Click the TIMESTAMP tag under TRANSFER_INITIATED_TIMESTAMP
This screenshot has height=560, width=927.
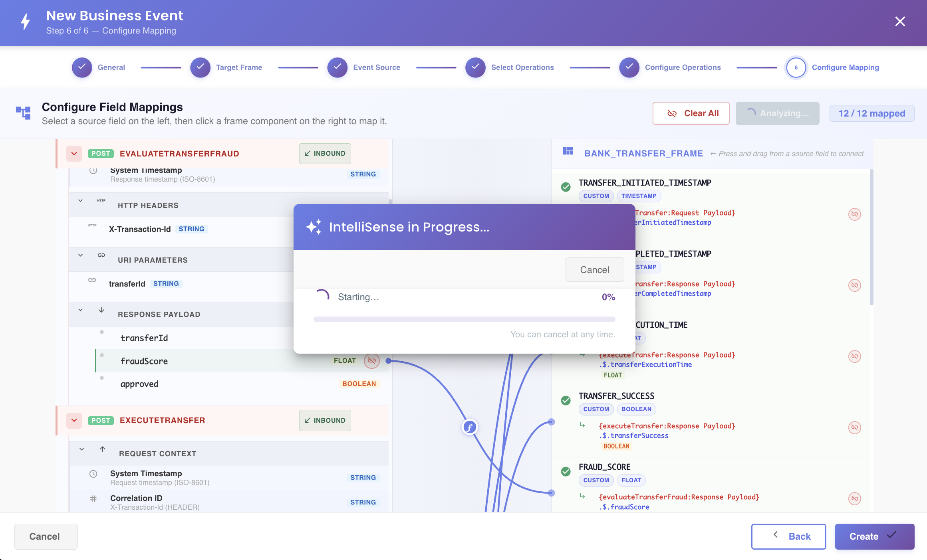tap(639, 196)
